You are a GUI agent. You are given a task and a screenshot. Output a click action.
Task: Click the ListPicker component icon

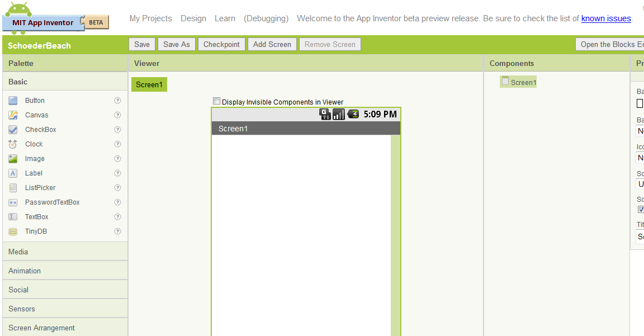pos(13,188)
